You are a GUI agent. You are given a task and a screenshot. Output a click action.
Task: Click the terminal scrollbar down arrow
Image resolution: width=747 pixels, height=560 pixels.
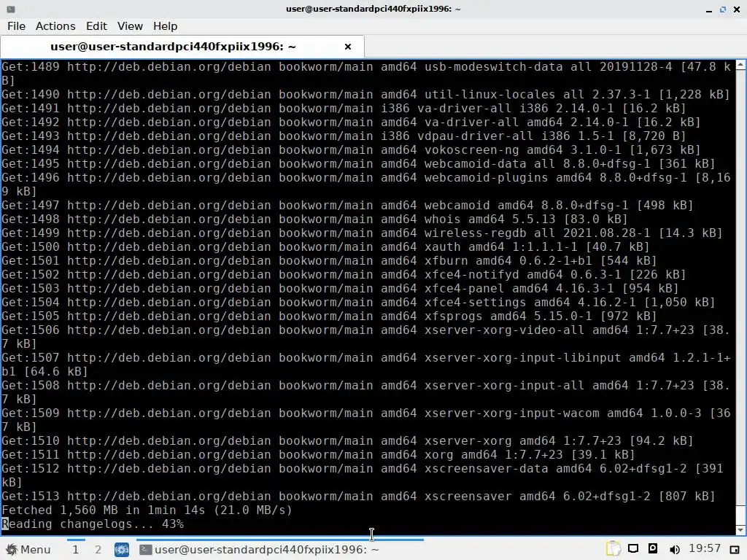pos(741,529)
